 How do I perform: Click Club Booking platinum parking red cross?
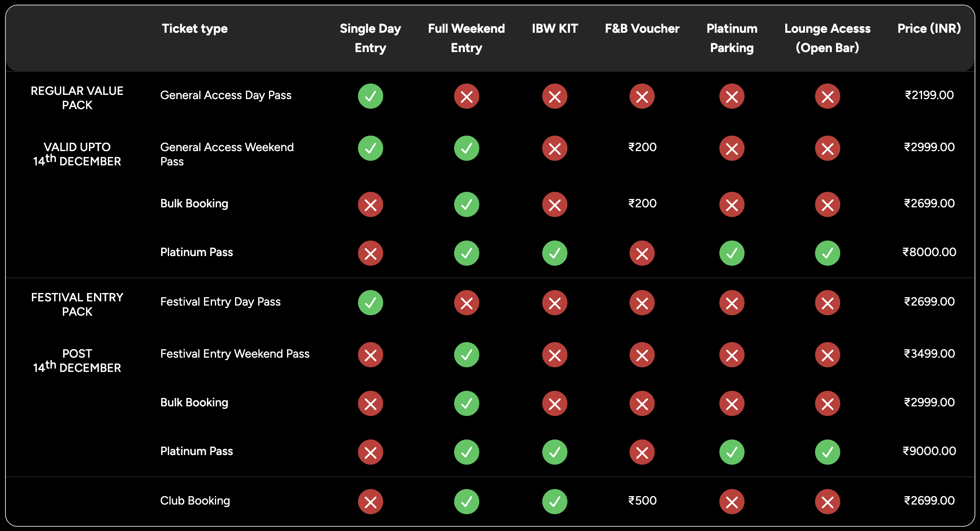pyautogui.click(x=732, y=502)
